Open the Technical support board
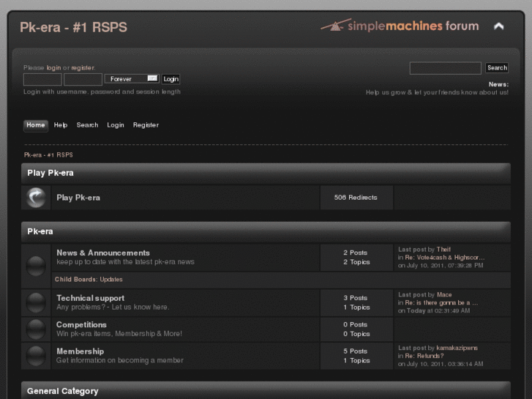Image resolution: width=532 pixels, height=399 pixels. coord(90,298)
